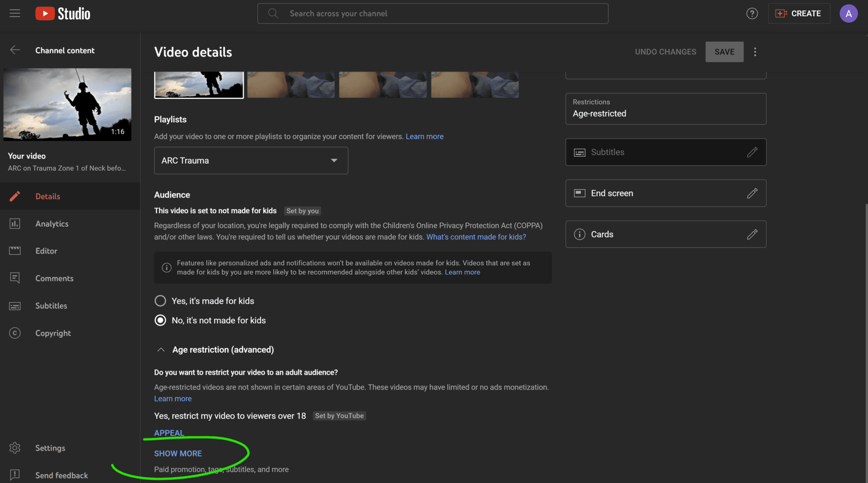868x483 pixels.
Task: Select Yes, it's made for kids
Action: pos(160,301)
